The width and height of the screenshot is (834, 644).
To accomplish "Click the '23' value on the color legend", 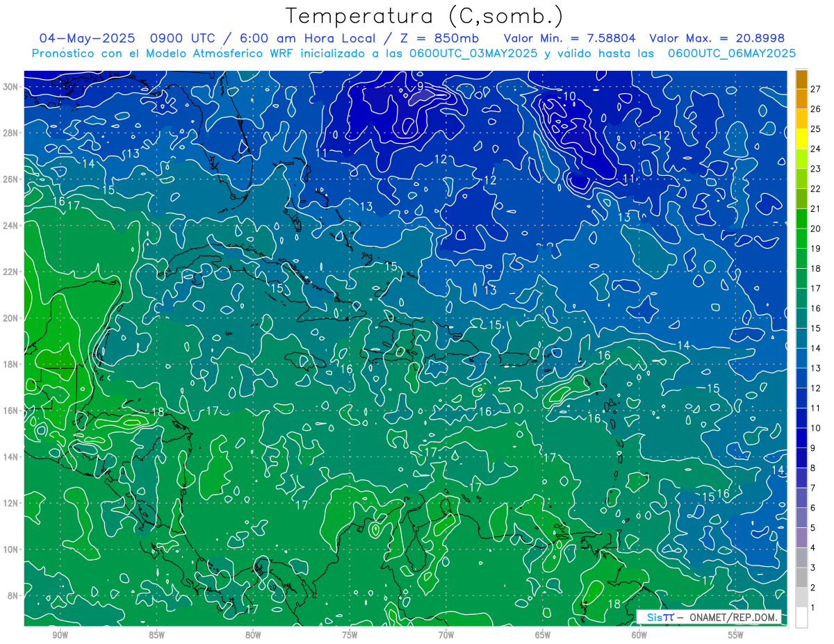I will pos(816,169).
